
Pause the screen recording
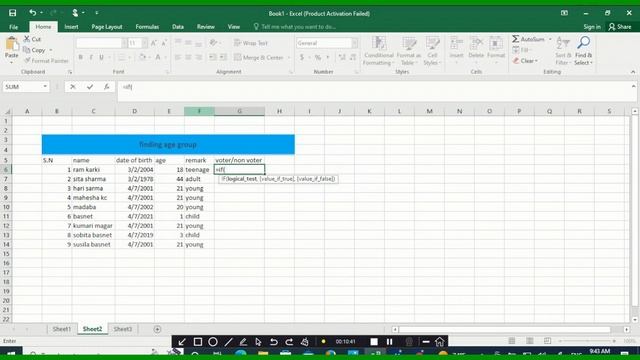coord(389,342)
